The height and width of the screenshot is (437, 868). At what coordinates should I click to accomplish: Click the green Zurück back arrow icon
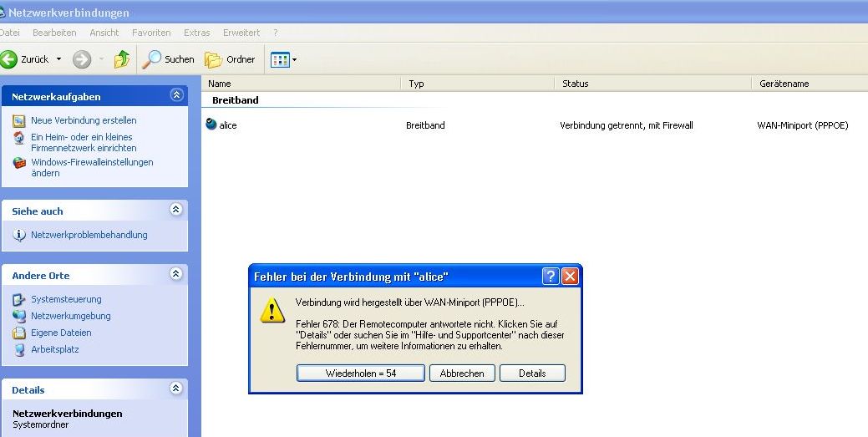(x=9, y=59)
